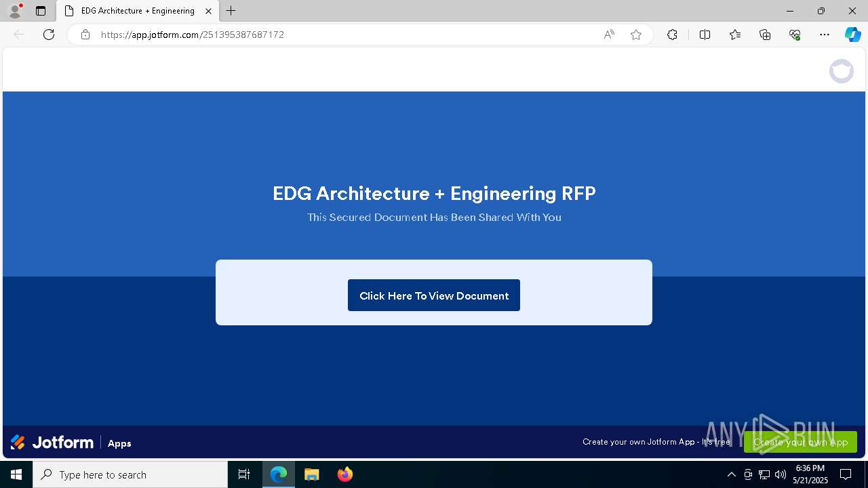Click the green Create your own App button

(x=800, y=442)
